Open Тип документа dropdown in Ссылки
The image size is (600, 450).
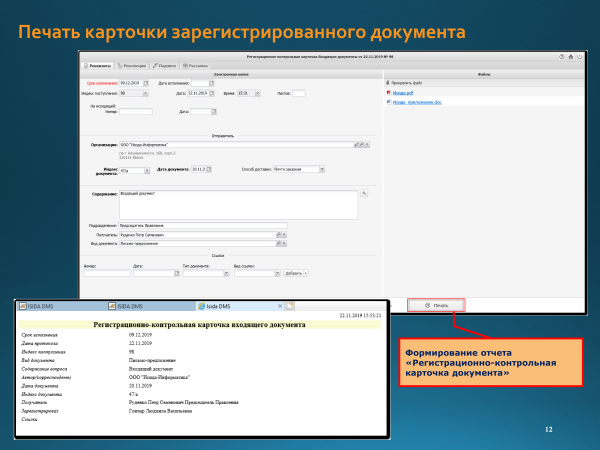[227, 272]
